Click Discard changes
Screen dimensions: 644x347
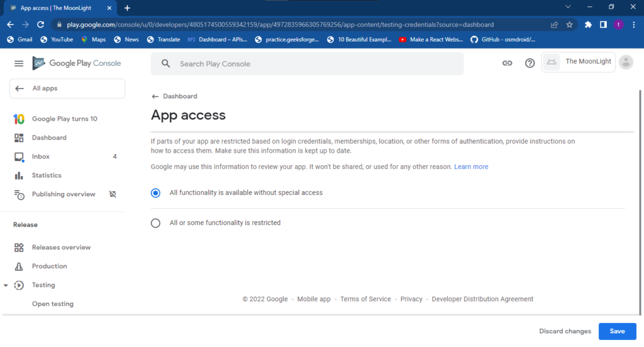pos(565,331)
